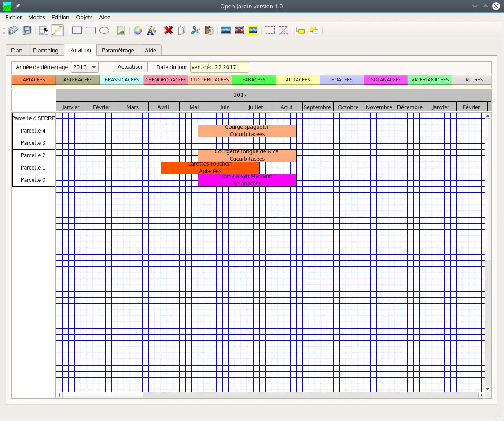Click the AUTRES color legend

[x=472, y=80]
